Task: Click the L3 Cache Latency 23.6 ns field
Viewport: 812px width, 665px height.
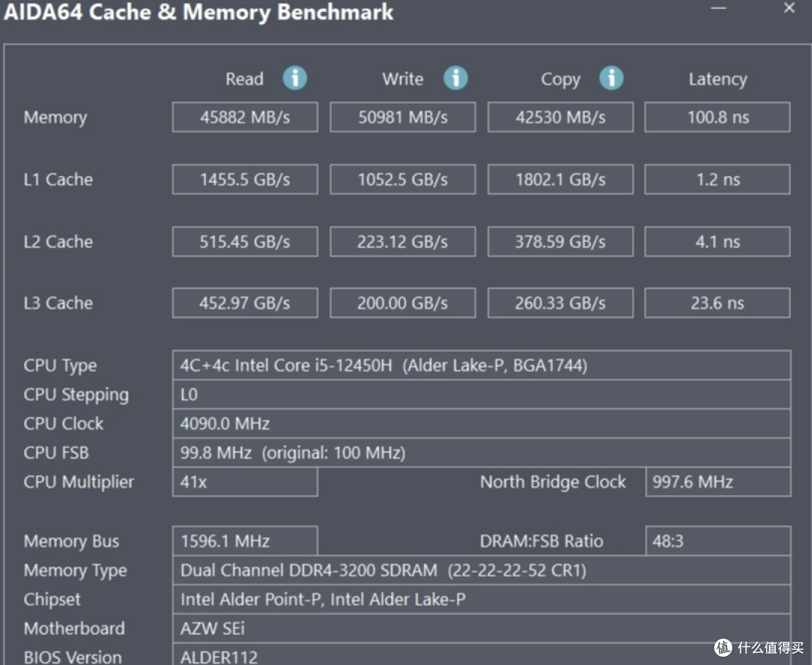Action: click(717, 303)
